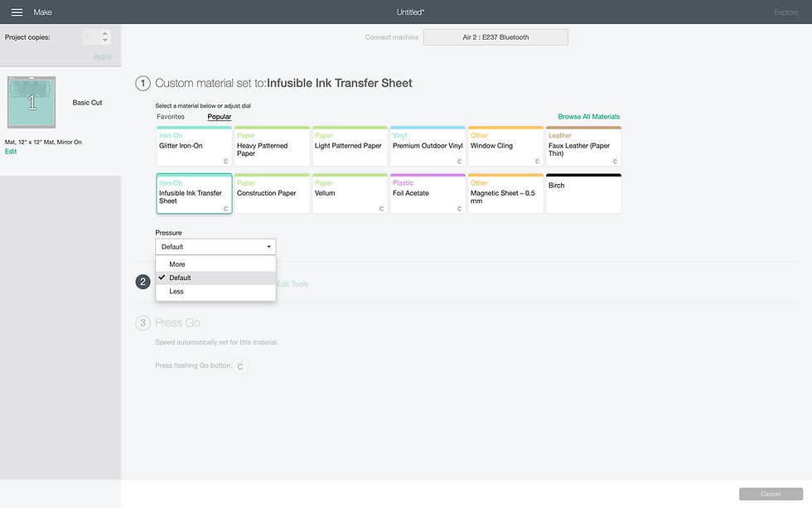The image size is (812, 508).
Task: Click the Edit Tools link
Action: [x=292, y=284]
